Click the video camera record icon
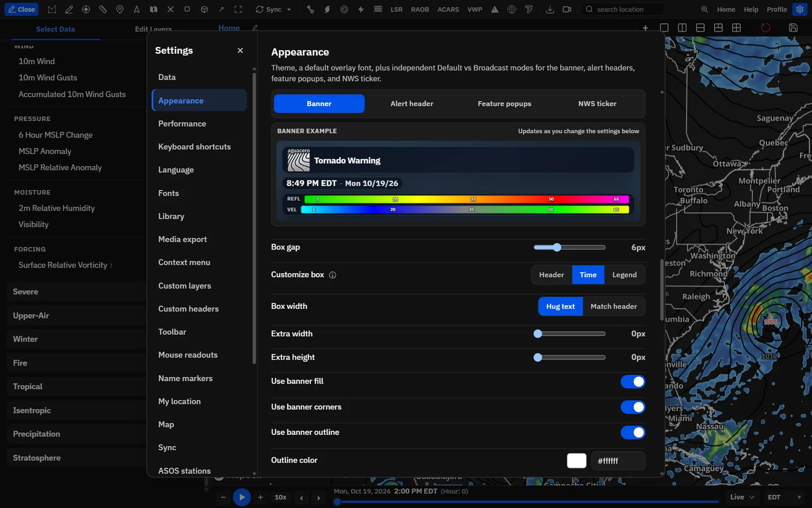 (x=567, y=9)
